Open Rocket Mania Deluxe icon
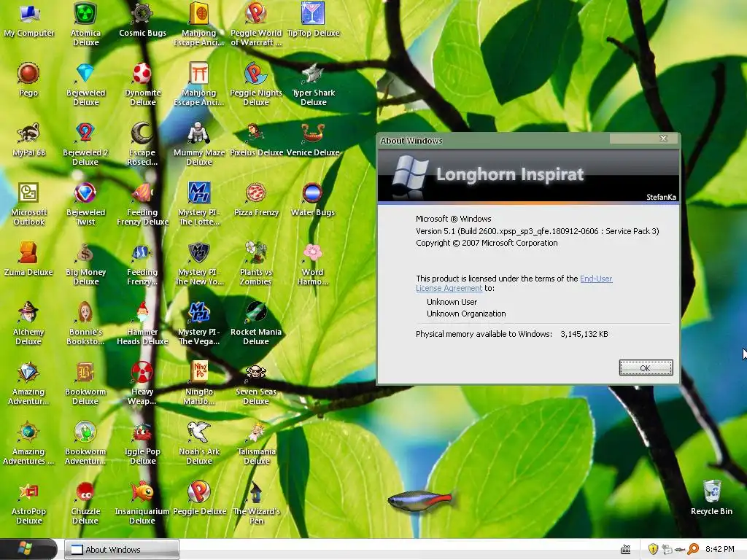The image size is (747, 560). tap(256, 323)
